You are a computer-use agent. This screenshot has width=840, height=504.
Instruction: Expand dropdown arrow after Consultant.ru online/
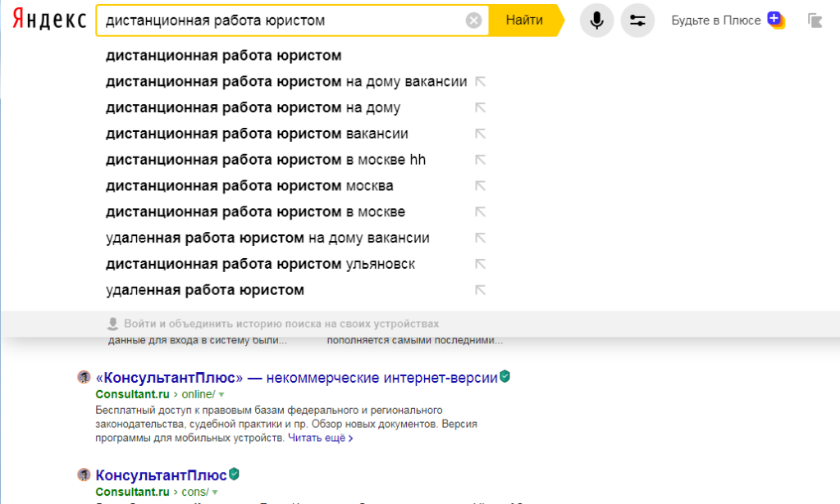[x=221, y=395]
